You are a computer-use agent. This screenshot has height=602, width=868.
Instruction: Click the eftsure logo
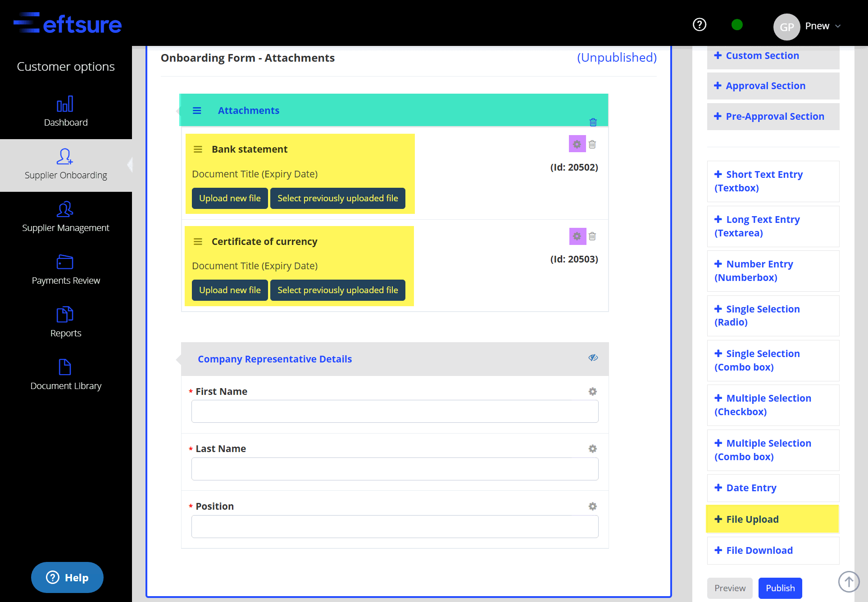click(68, 23)
